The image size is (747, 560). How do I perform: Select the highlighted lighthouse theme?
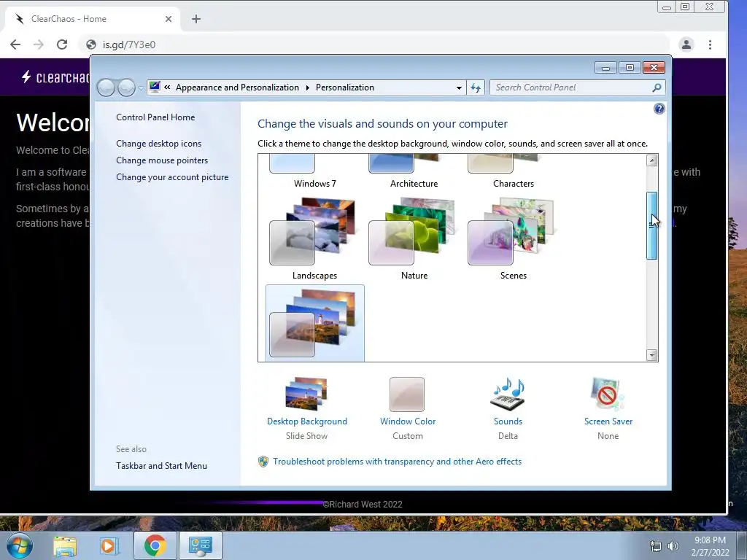(315, 323)
